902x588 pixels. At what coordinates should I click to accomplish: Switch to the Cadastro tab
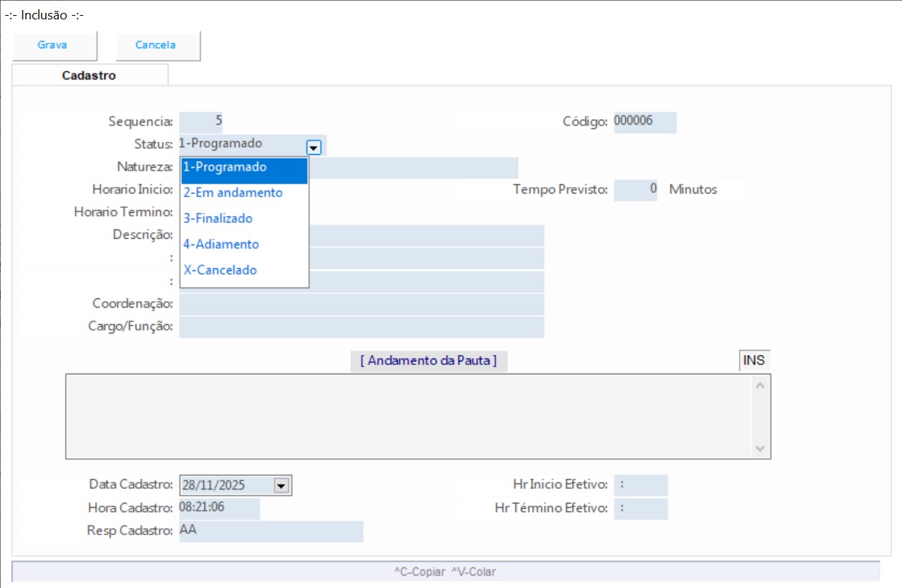[89, 75]
